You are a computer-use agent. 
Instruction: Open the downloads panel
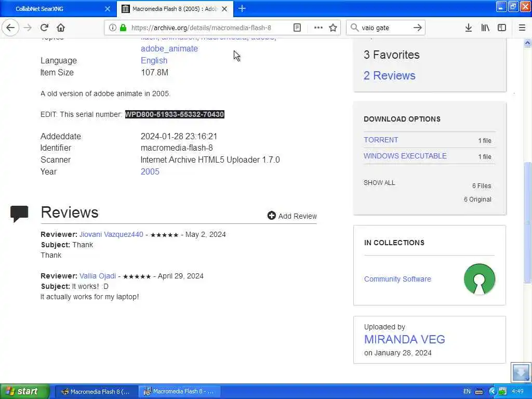[469, 28]
